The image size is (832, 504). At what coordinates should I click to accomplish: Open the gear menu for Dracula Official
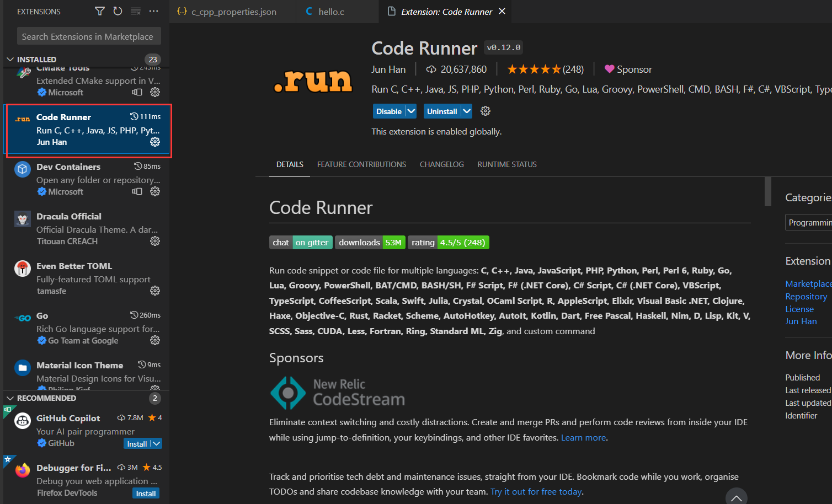(155, 241)
